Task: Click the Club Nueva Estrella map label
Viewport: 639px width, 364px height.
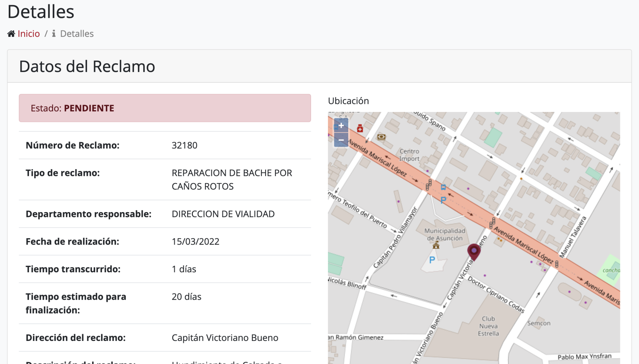Action: pos(488,326)
